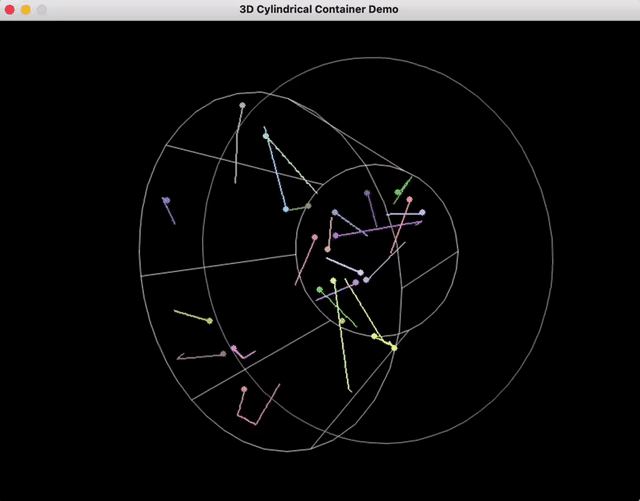640x501 pixels.
Task: Click the pale blue particle atop the triangular trail
Action: coord(266,136)
